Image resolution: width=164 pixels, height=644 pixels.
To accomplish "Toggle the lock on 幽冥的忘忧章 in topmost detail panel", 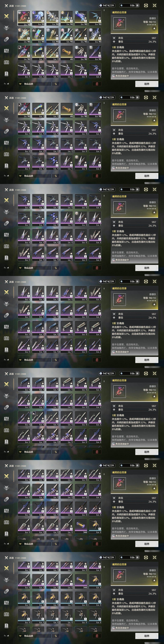I will (154, 28).
